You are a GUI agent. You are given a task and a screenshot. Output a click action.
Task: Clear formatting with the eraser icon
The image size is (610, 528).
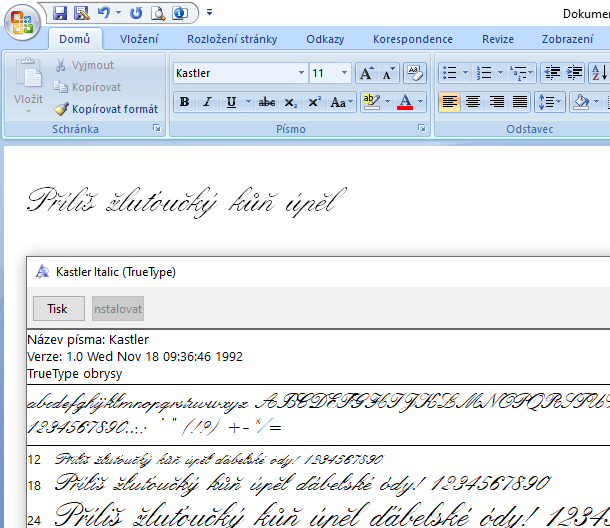(415, 73)
